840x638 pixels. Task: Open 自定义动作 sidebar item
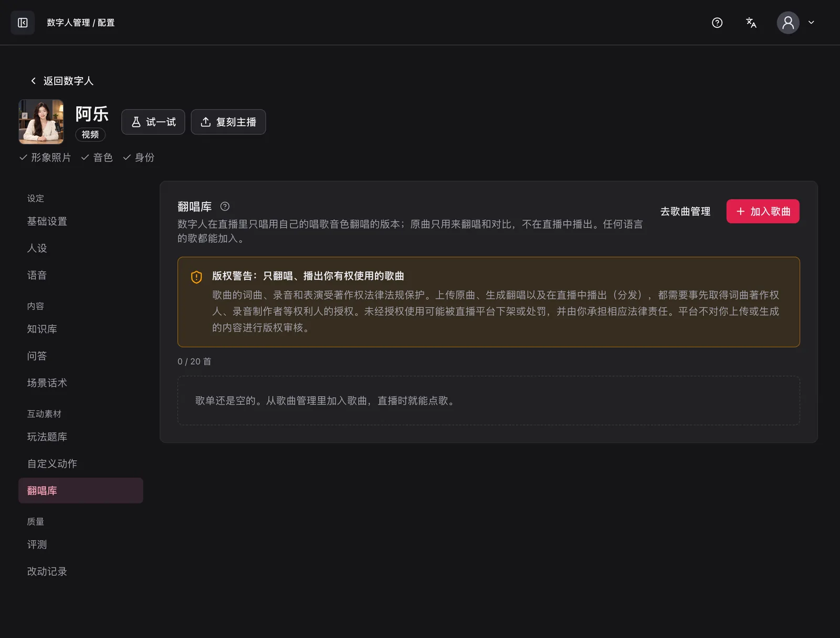81,464
